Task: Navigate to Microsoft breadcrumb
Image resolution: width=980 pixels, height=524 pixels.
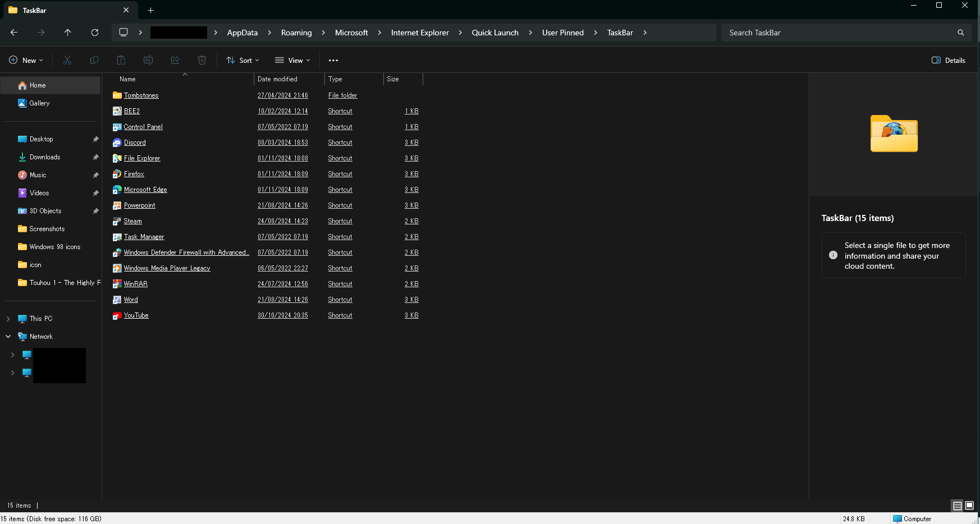Action: [351, 33]
